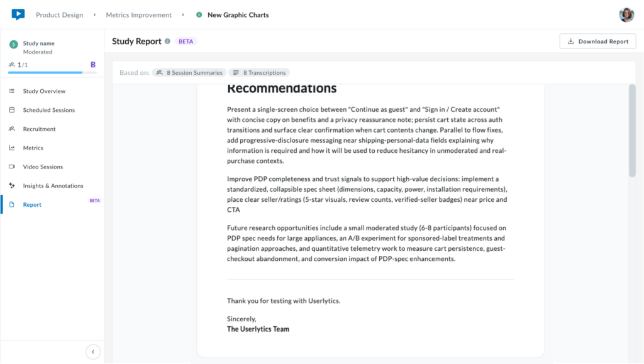This screenshot has height=364, width=644.
Task: Click the Transcriptions lines icon
Action: (236, 72)
